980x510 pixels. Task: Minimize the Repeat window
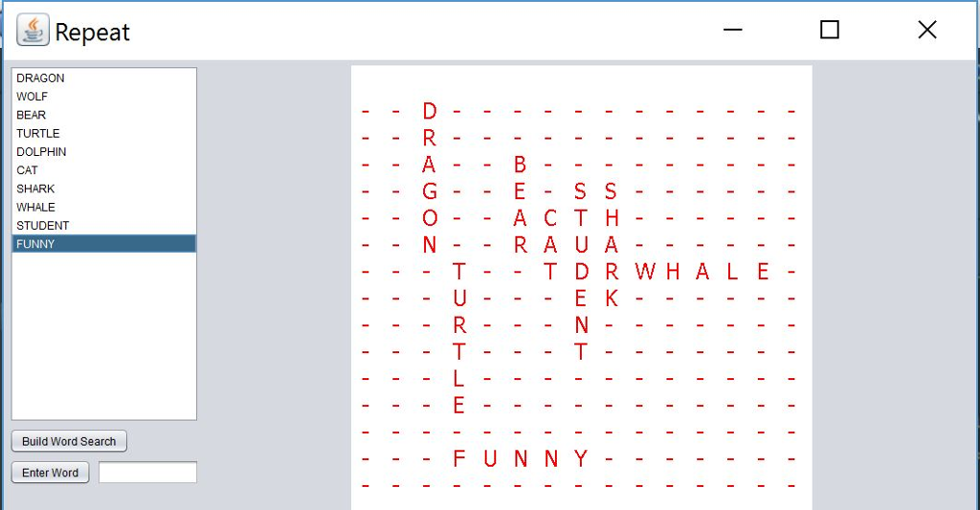point(732,30)
